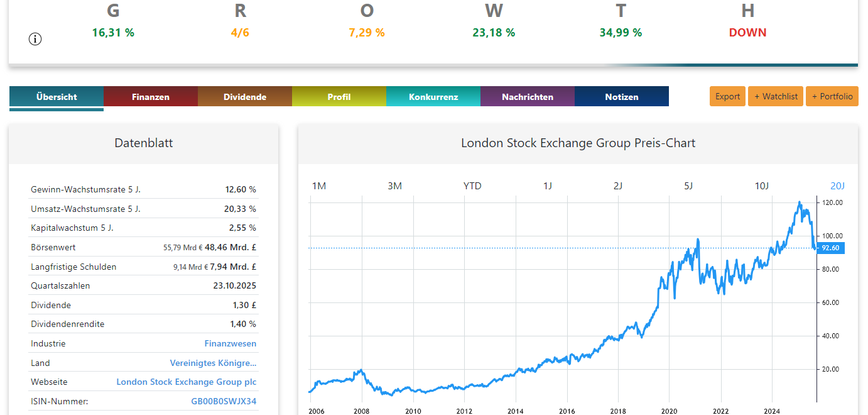Choose the 1J chart range
Screen dimensions: 868x415
click(x=548, y=185)
